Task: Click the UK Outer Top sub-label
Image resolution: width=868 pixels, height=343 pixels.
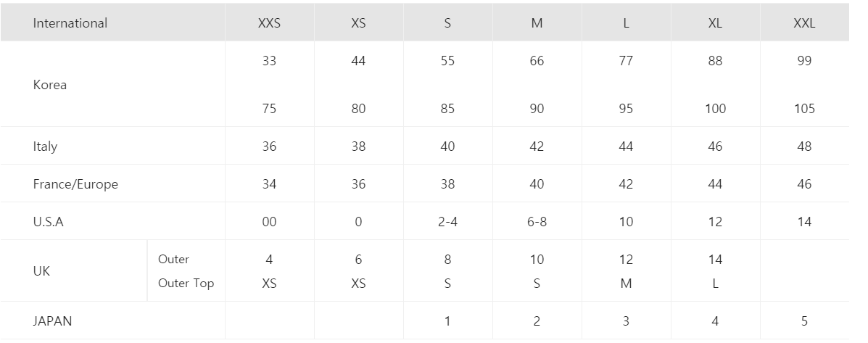Action: pyautogui.click(x=186, y=284)
